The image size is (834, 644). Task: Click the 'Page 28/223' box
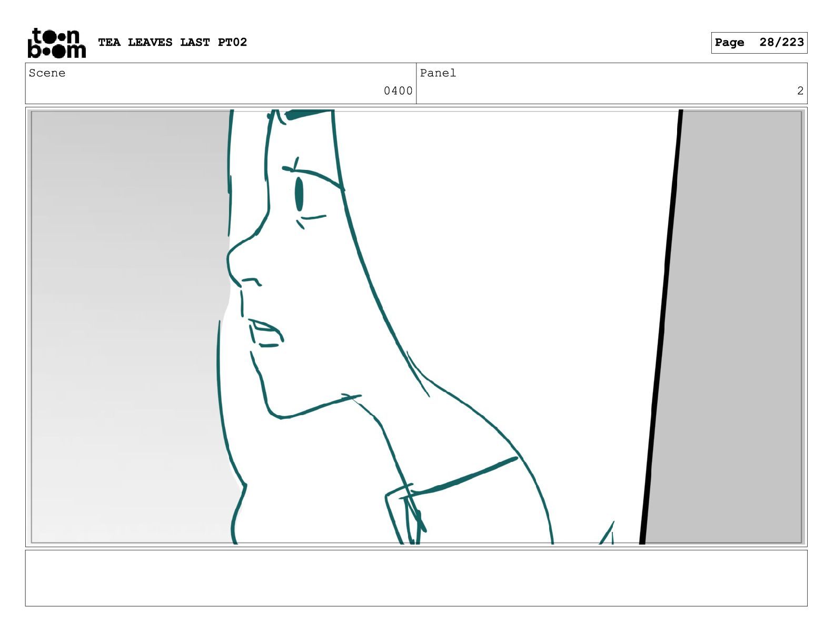(759, 43)
